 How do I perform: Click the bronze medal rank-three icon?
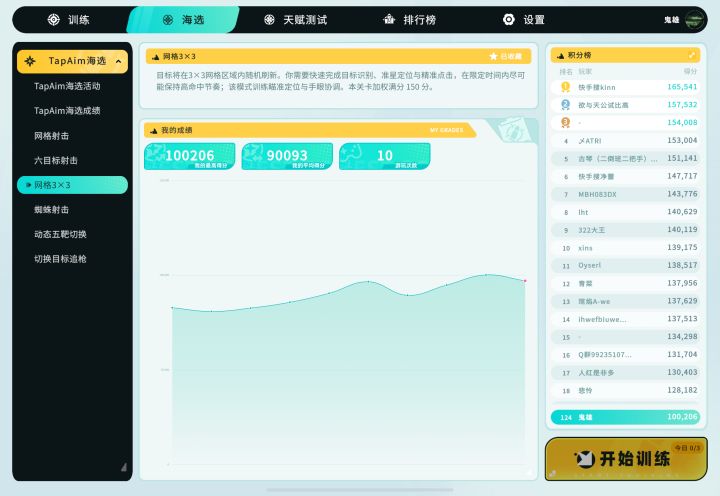[566, 123]
